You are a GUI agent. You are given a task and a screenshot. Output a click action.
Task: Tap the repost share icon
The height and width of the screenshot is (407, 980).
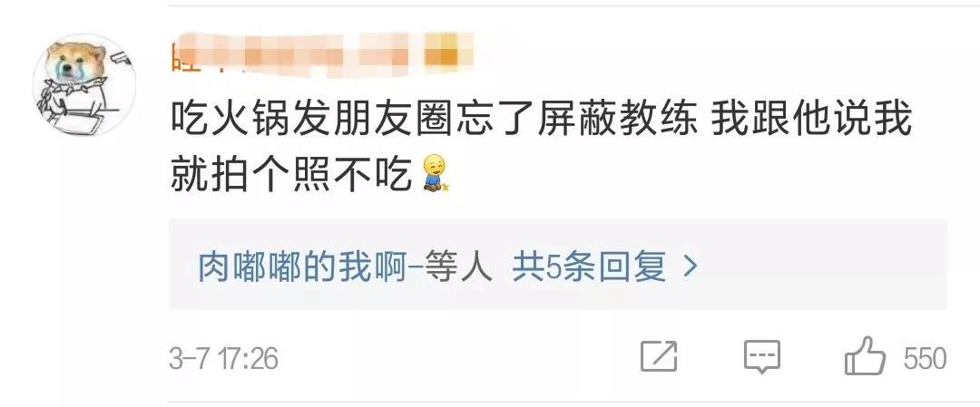click(x=660, y=356)
